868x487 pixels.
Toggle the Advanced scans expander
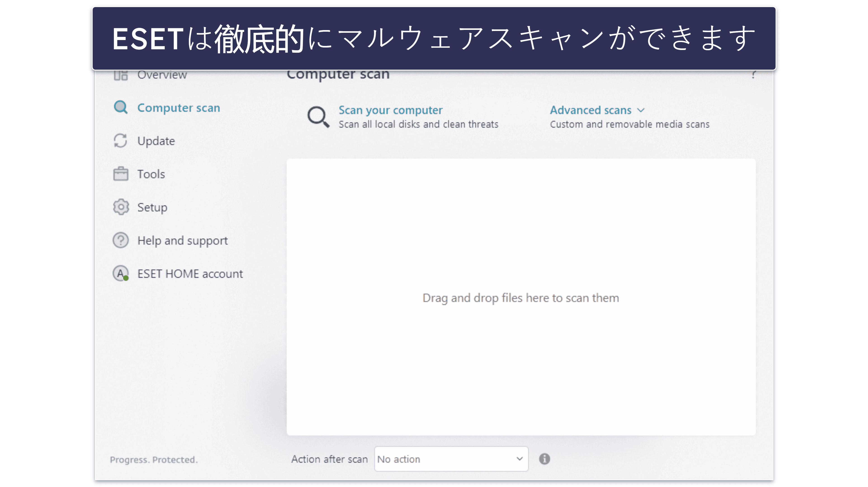click(596, 110)
